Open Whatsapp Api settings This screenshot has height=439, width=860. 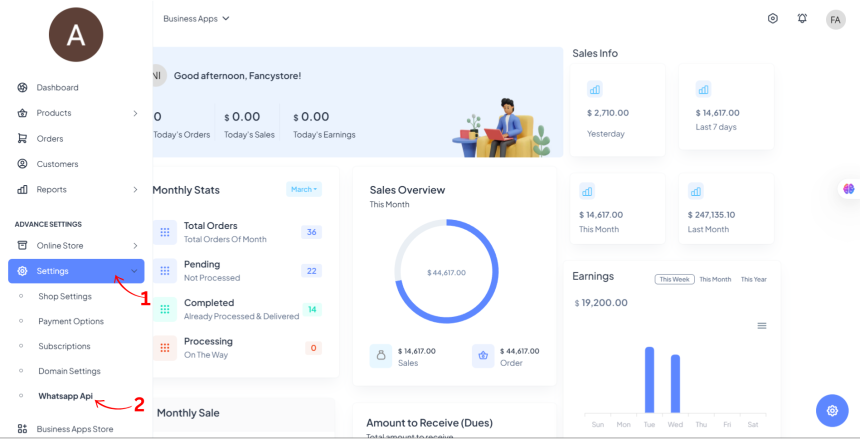[65, 396]
